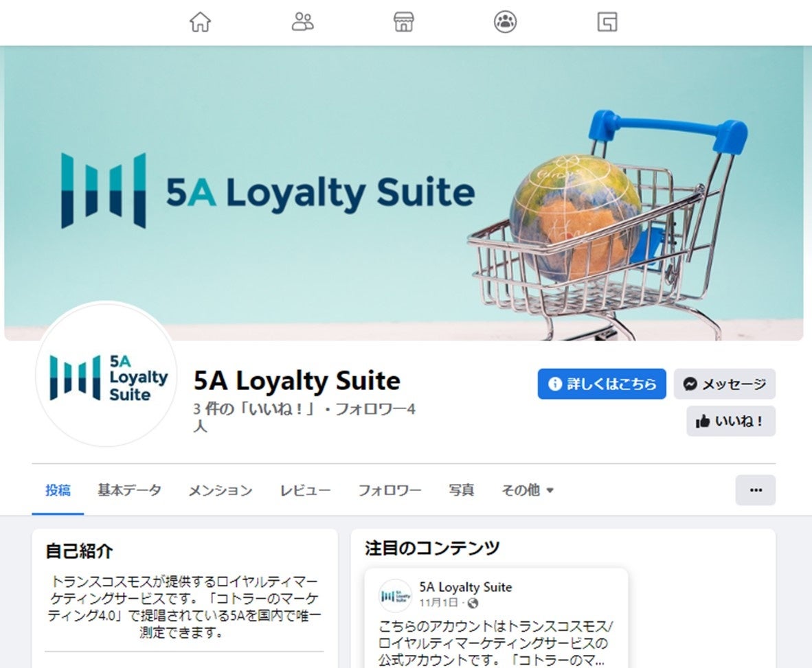The width and height of the screenshot is (812, 668).
Task: Like the page with いいね！ button
Action: (731, 421)
